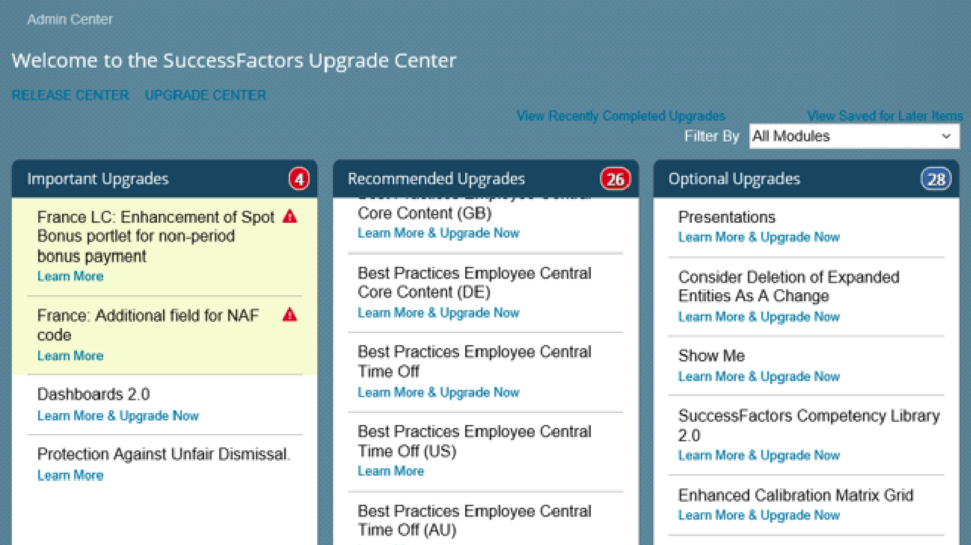Click warning triangle beside France NAF code item
Viewport: 971px width, 545px height.
290,315
